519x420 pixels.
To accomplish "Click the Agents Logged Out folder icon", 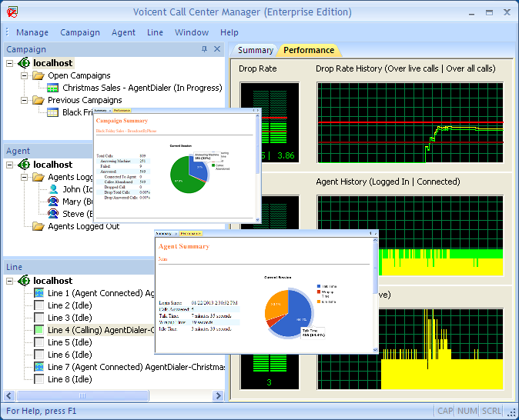I will tap(38, 226).
